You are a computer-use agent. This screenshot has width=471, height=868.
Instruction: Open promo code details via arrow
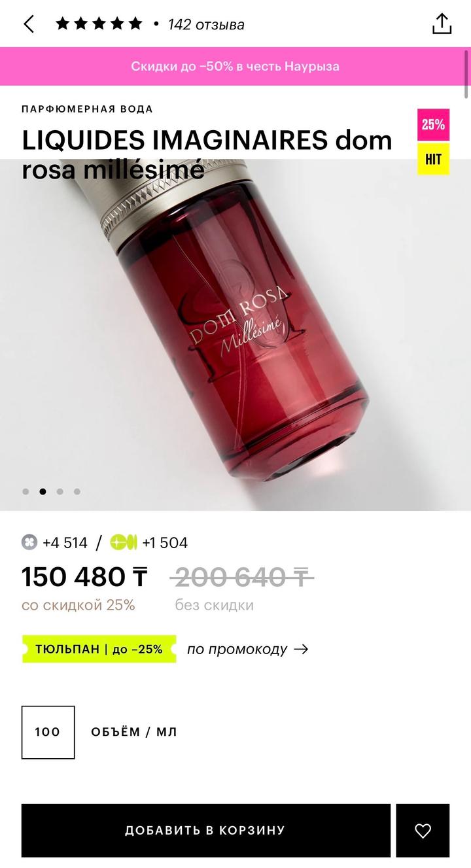[301, 650]
